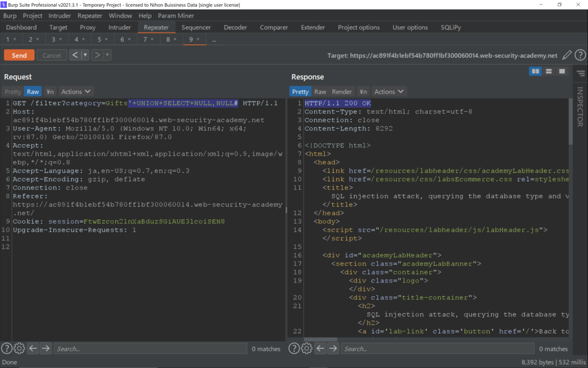Switch request view to Pretty
This screenshot has height=368, width=588.
coord(13,92)
